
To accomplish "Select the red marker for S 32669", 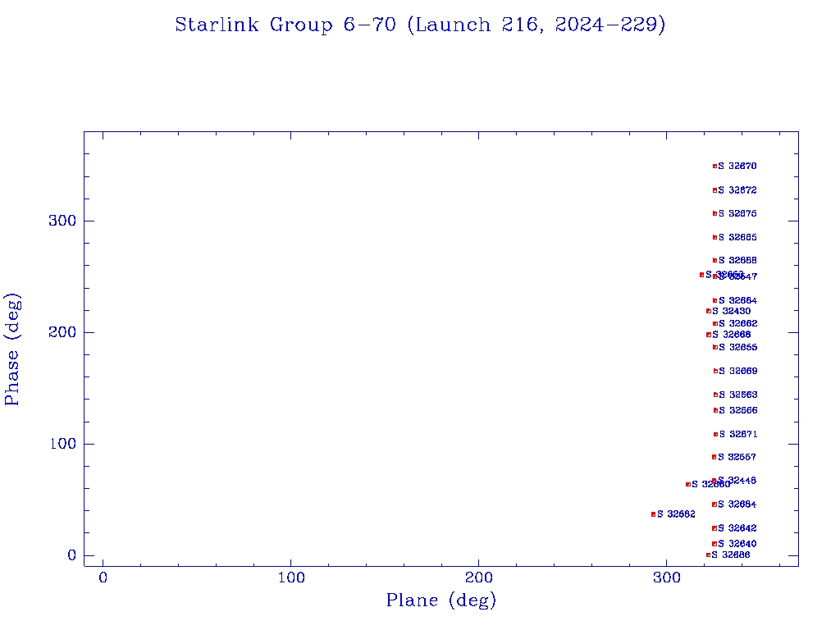I will (715, 372).
